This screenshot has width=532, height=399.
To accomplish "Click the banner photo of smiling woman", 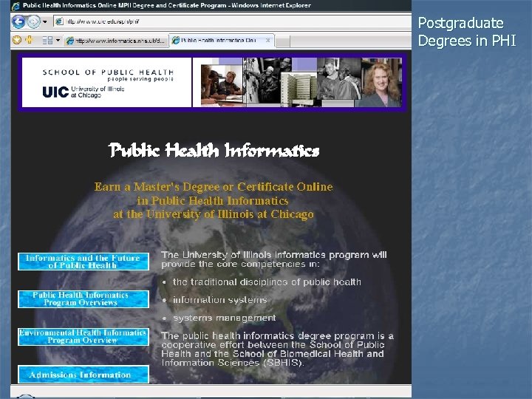I will (381, 83).
